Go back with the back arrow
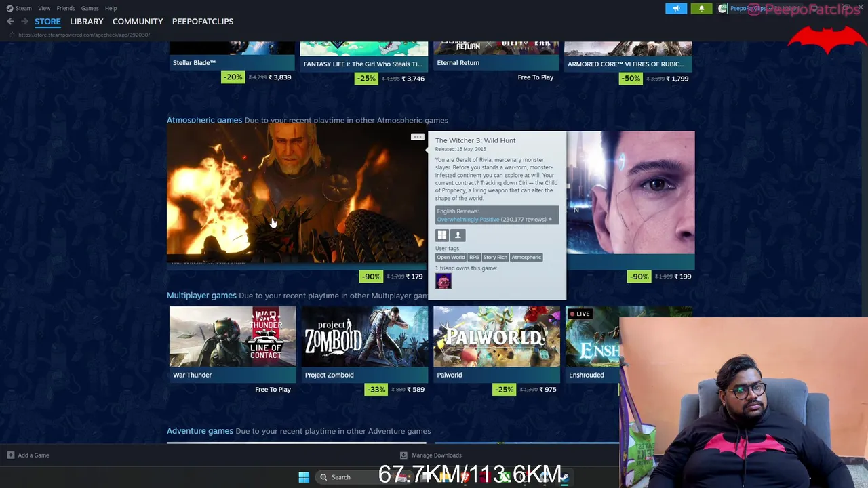Screen dimensions: 868x488 10,22
